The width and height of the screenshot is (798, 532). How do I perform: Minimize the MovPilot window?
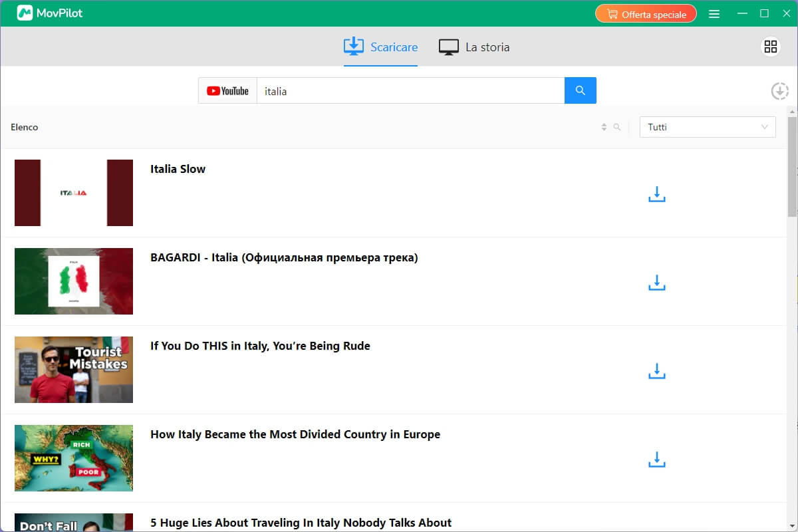742,13
